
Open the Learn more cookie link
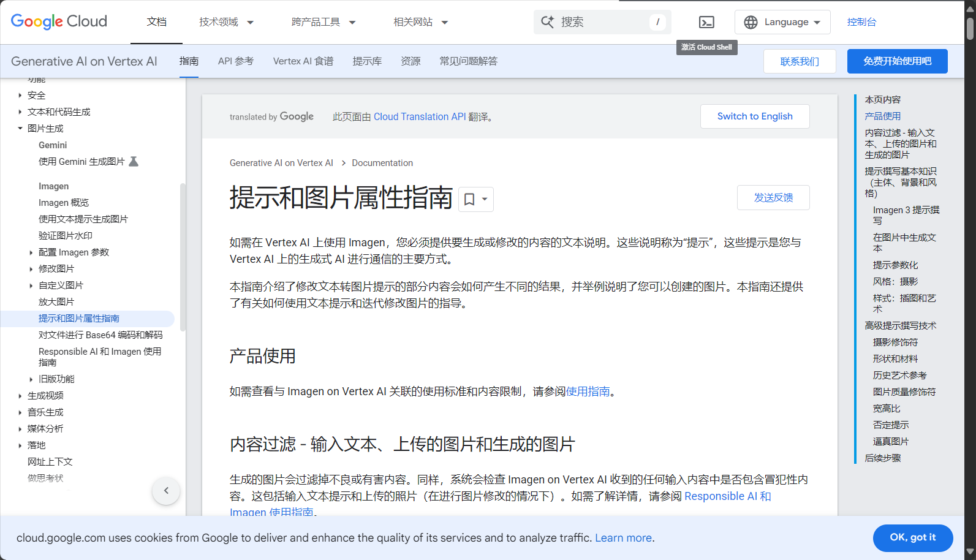pyautogui.click(x=623, y=538)
